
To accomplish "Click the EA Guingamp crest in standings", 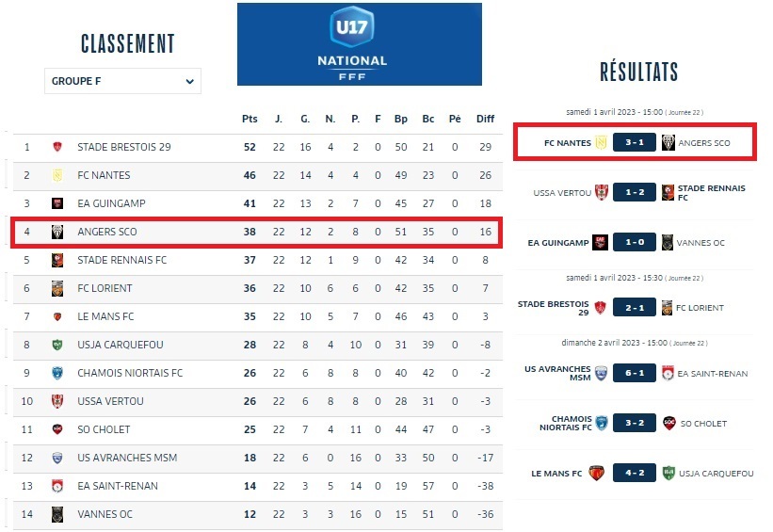I will pos(57,203).
